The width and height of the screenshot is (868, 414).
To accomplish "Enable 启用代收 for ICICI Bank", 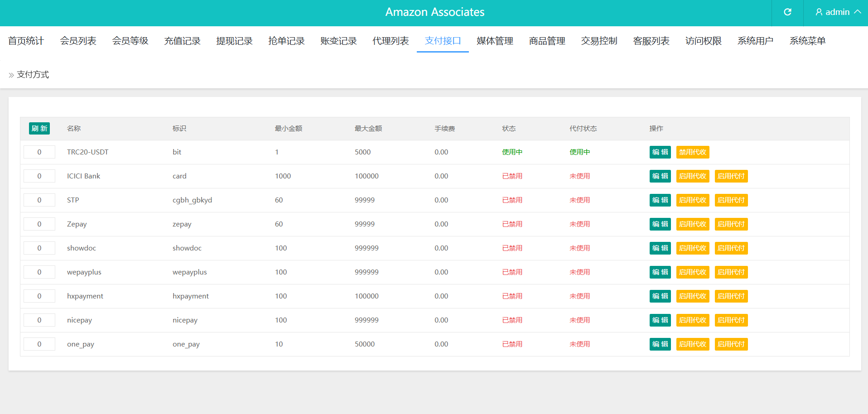I will tap(692, 176).
